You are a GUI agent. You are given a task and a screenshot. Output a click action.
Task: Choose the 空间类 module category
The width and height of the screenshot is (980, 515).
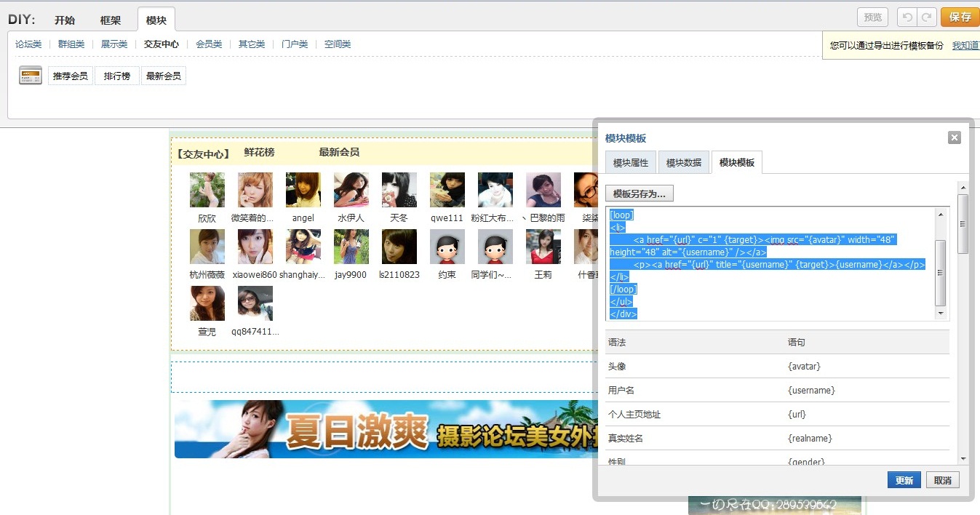(338, 44)
